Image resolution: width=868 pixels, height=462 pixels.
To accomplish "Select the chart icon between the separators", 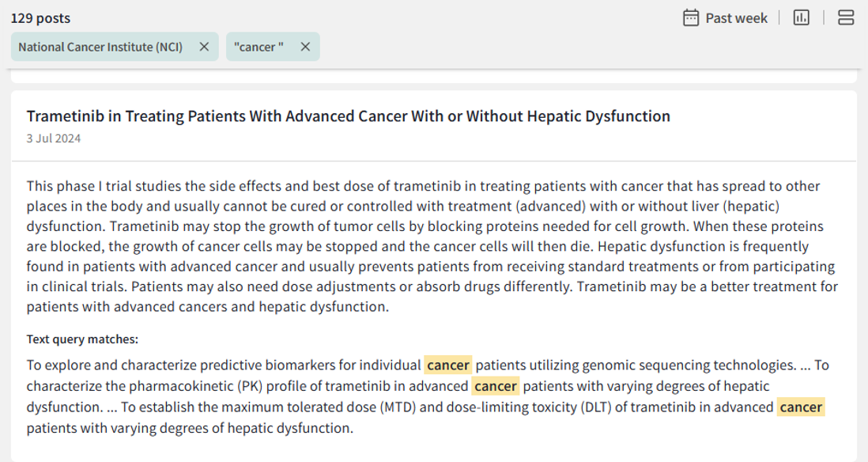I will [802, 17].
